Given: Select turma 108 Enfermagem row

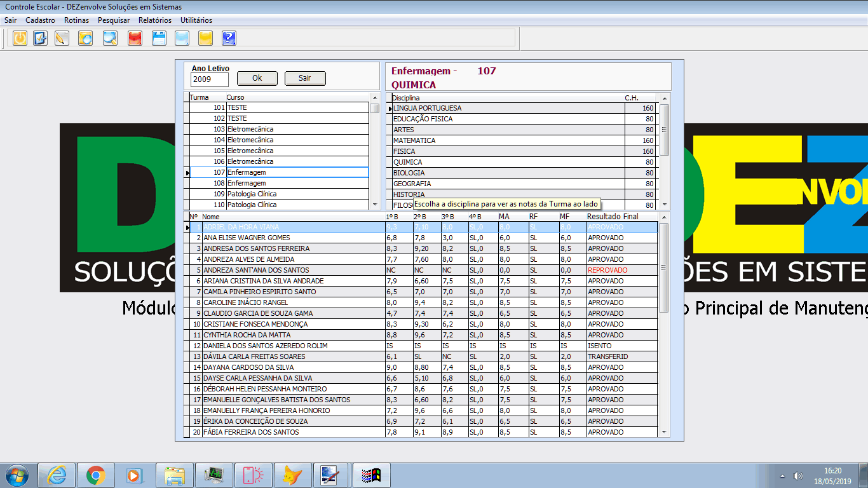Looking at the screenshot, I should (x=280, y=183).
